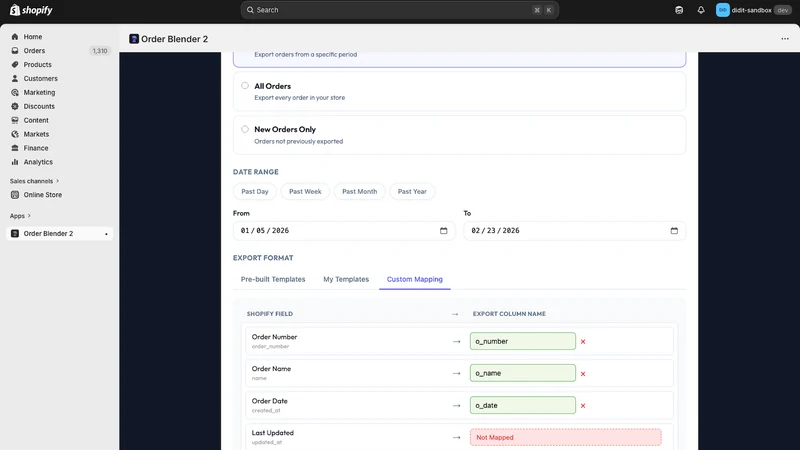Open the To date calendar picker icon

tap(674, 231)
